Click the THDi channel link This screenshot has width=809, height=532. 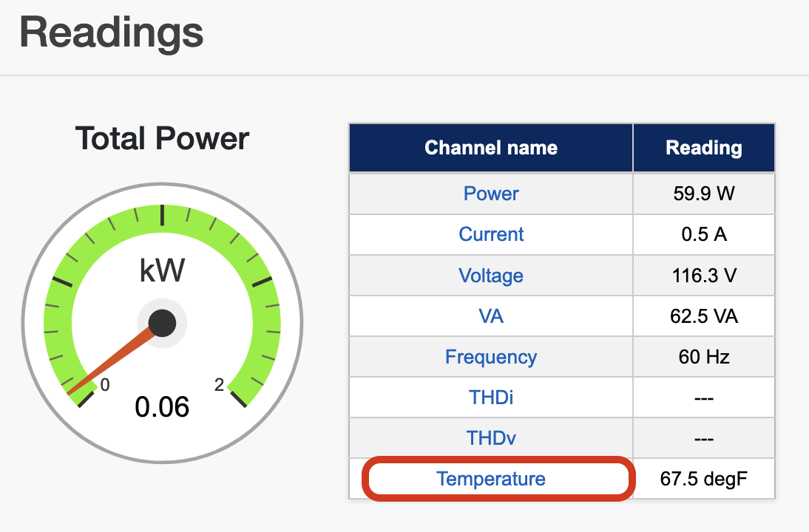click(x=491, y=398)
